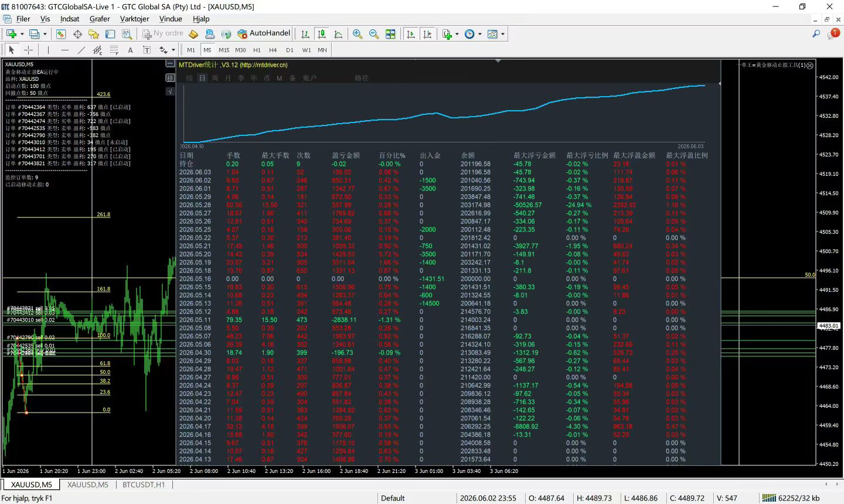The height and width of the screenshot is (504, 844).
Task: Open the Grafer menu
Action: tap(100, 19)
